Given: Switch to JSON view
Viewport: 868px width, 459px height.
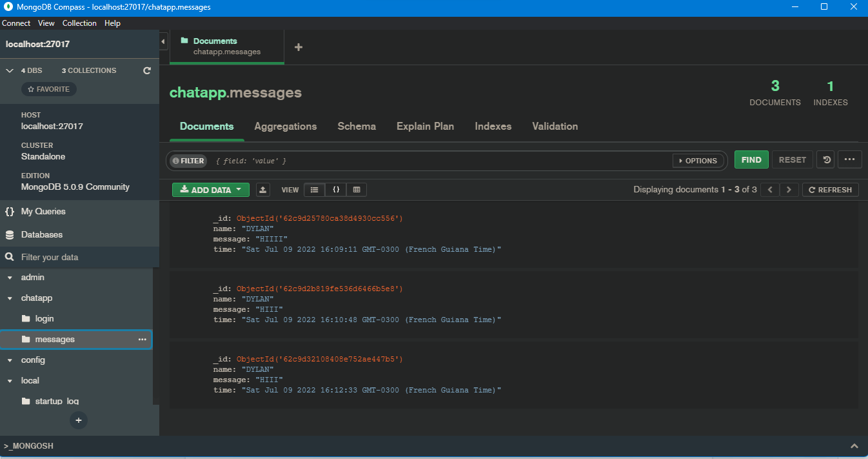Looking at the screenshot, I should 336,190.
